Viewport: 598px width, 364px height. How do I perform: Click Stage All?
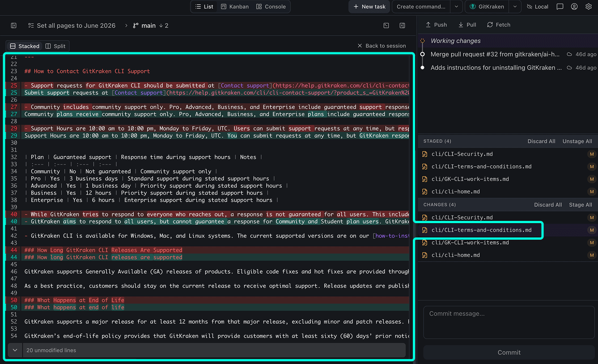point(581,205)
